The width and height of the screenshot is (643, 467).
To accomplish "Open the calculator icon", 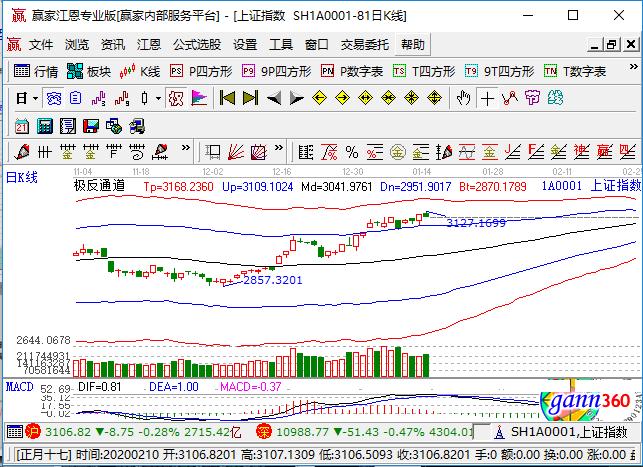I will (x=45, y=126).
